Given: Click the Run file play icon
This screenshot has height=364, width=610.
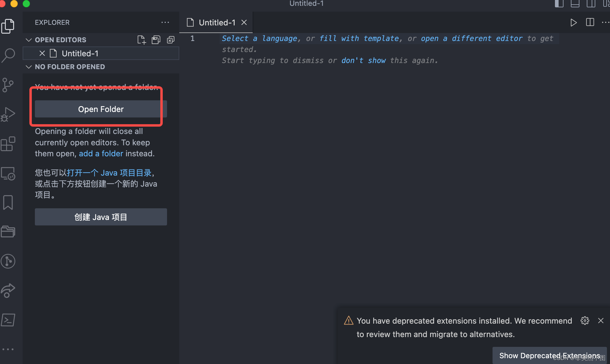Looking at the screenshot, I should click(x=574, y=23).
